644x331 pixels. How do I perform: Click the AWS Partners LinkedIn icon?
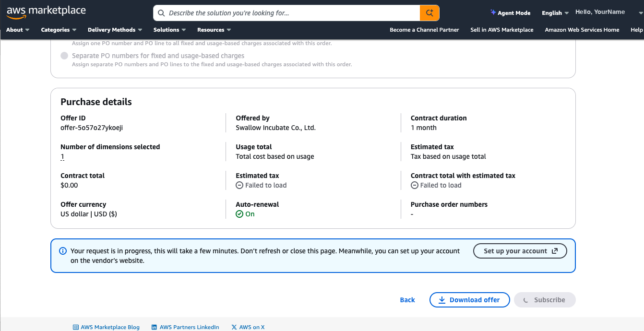click(x=154, y=327)
